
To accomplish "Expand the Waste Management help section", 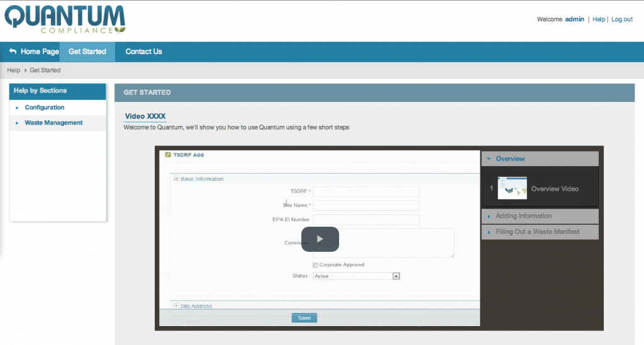I will [x=53, y=123].
